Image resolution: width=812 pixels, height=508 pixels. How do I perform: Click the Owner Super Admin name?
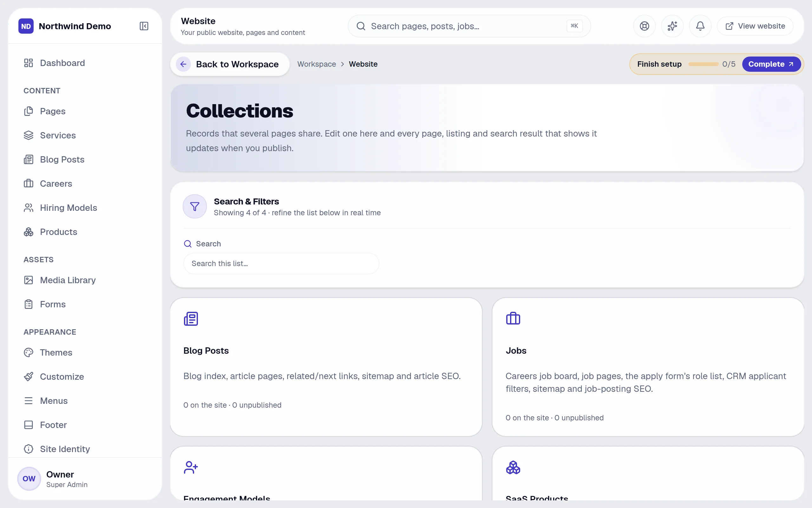click(67, 479)
